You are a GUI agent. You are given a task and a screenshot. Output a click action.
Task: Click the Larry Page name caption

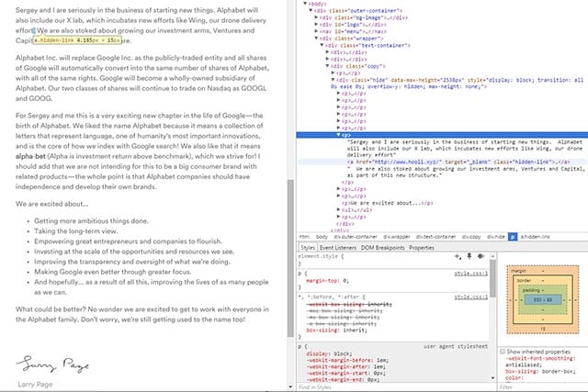click(35, 385)
